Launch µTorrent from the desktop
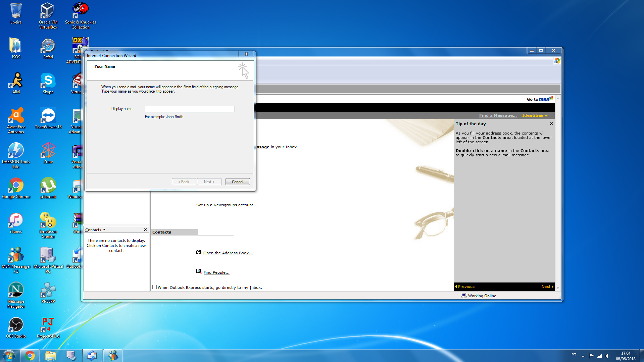The image size is (644, 362). 48,188
